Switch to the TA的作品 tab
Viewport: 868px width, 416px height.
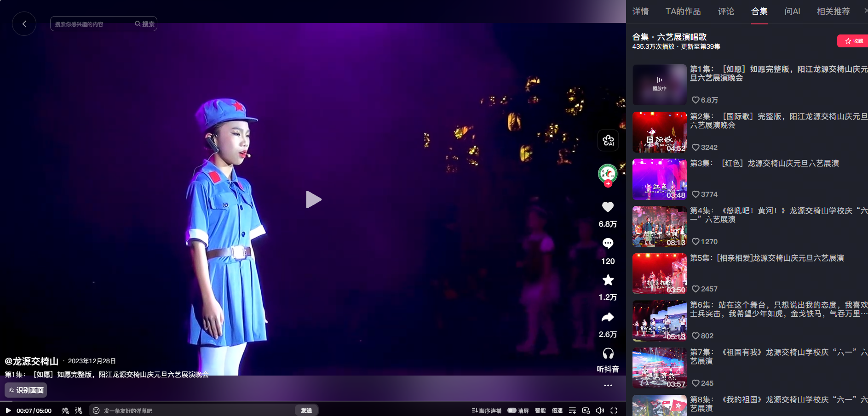[683, 11]
